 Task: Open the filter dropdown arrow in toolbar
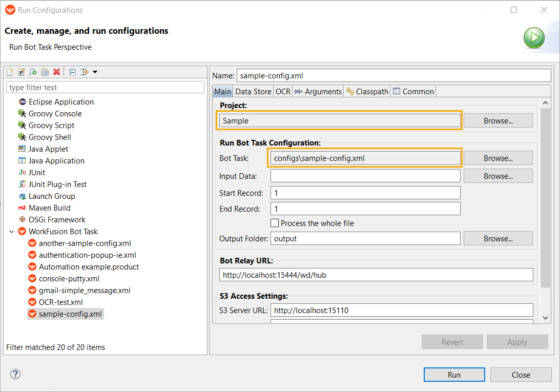coord(95,72)
